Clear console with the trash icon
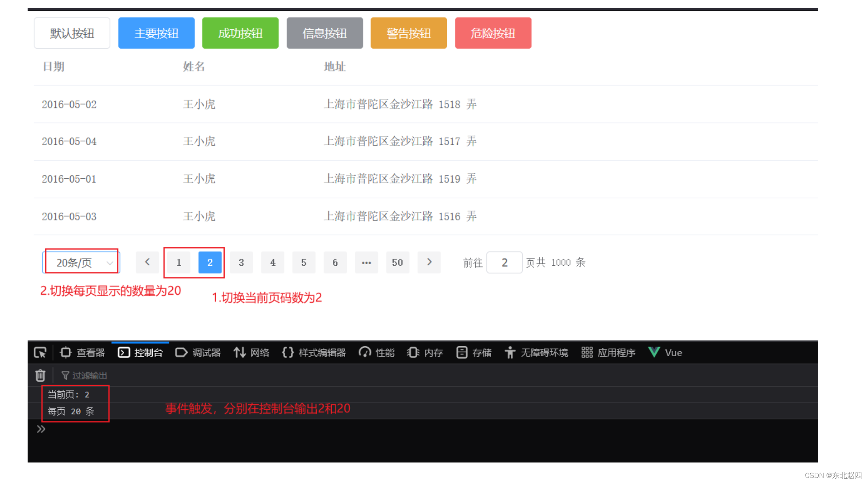This screenshot has height=483, width=868. click(40, 375)
